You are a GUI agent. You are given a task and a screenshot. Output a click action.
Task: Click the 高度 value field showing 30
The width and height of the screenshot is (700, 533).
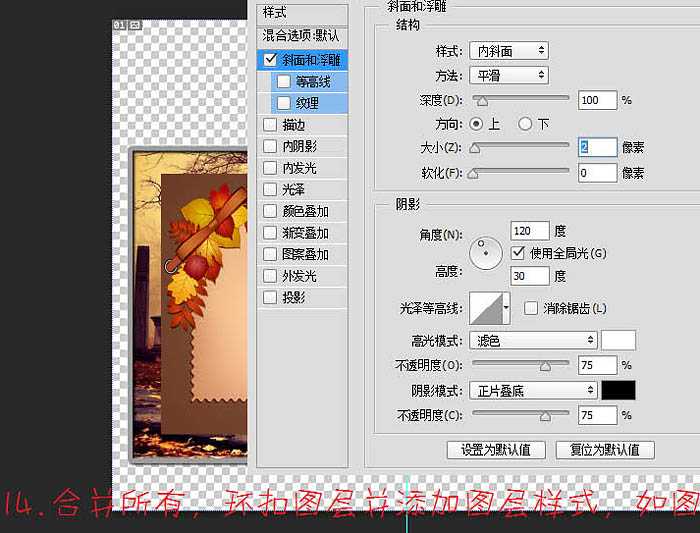529,276
